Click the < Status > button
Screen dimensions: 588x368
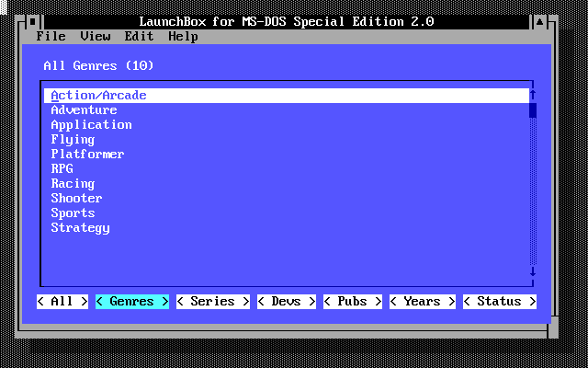[500, 302]
